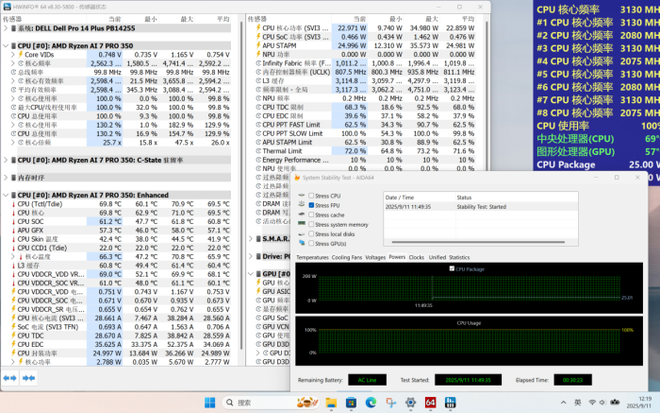Screen dimensions: 660x413
Task: Open the Clocks tab in AIDA64
Action: tap(416, 257)
